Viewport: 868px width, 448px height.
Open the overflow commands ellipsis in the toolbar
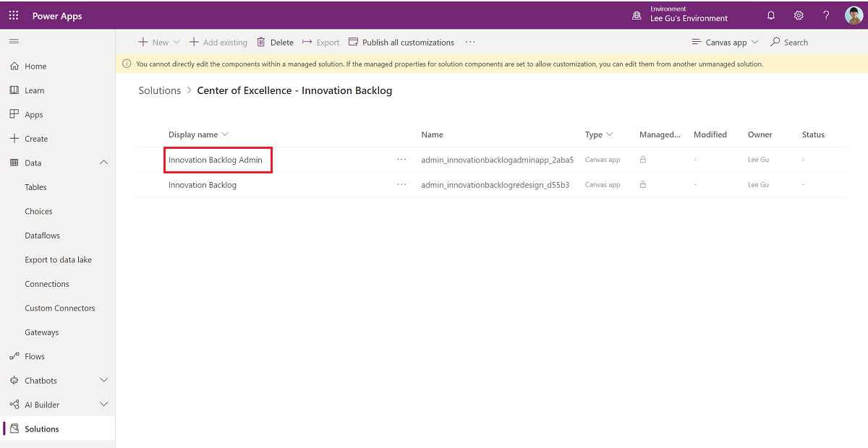click(x=470, y=42)
